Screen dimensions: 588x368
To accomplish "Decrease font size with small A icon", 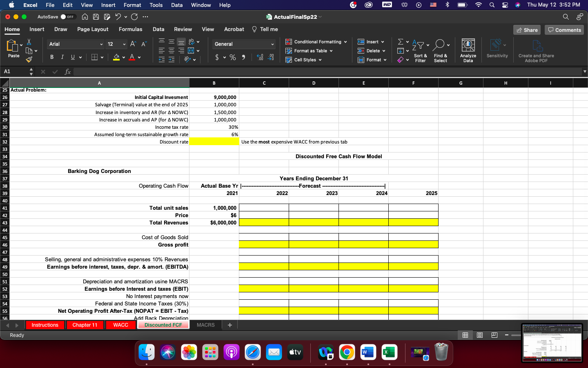I will 144,44.
